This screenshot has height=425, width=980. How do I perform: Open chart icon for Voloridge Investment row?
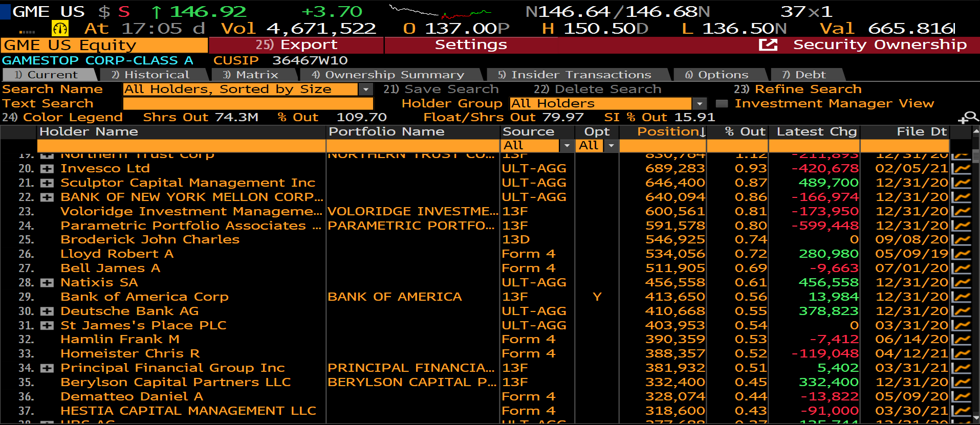click(x=961, y=211)
